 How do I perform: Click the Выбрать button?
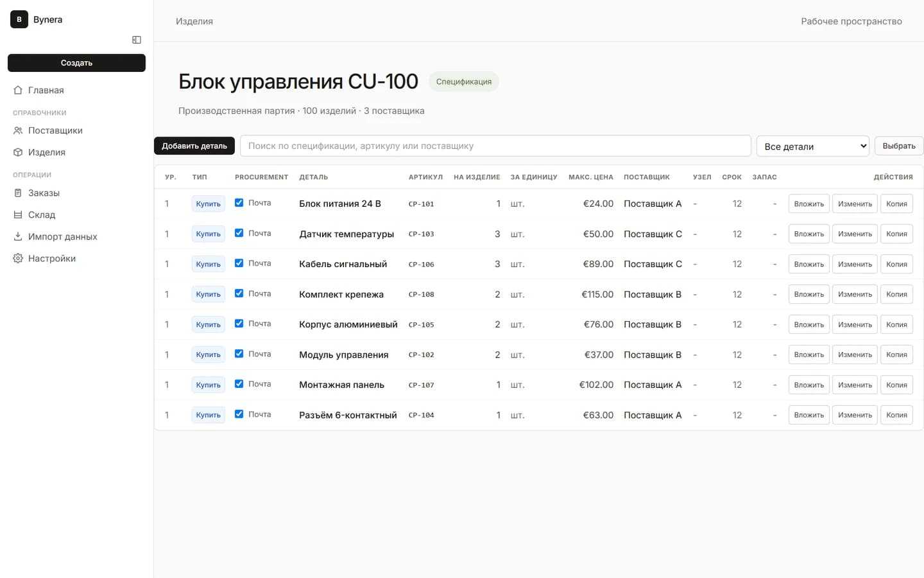coord(899,146)
